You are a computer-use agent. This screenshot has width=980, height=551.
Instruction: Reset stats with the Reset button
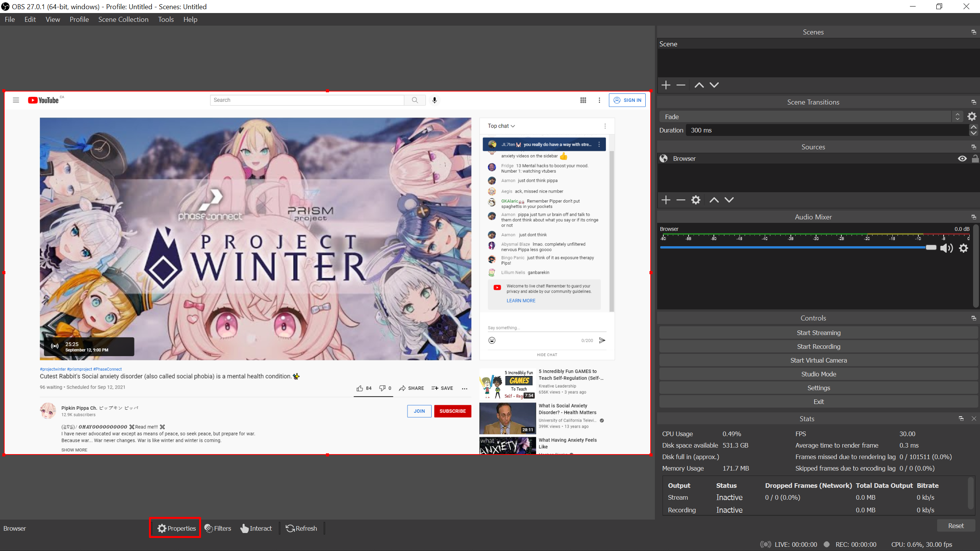click(x=956, y=526)
